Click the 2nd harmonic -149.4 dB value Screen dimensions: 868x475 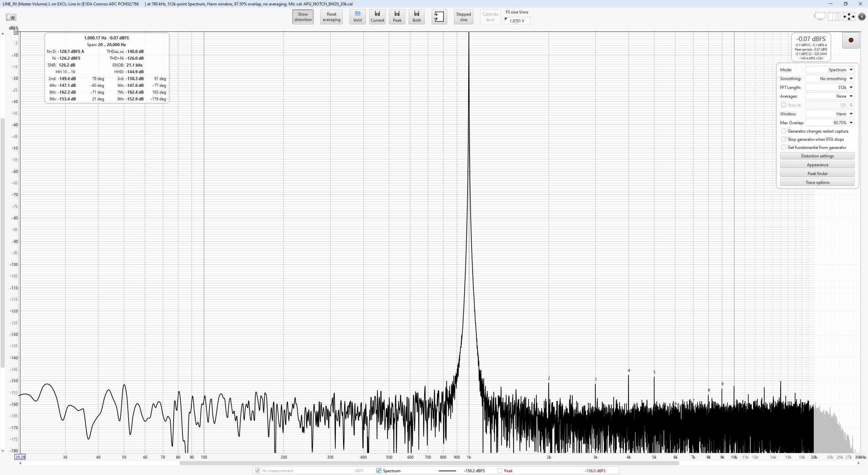pyautogui.click(x=67, y=79)
